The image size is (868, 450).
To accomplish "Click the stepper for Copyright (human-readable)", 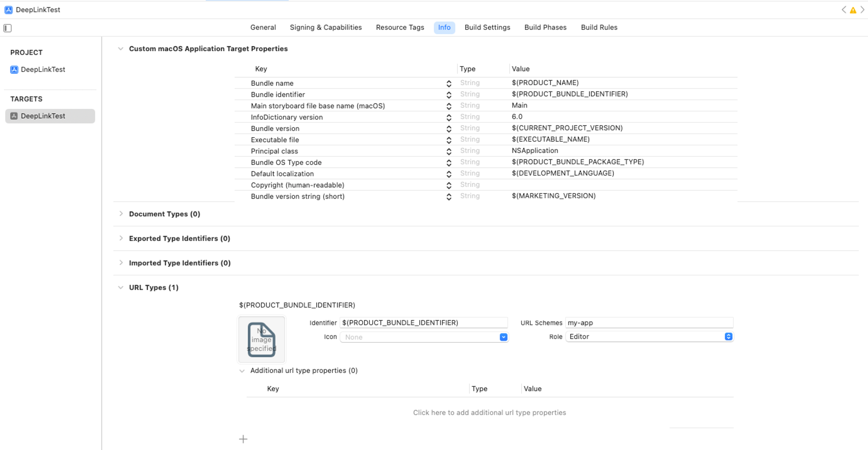I will (449, 185).
